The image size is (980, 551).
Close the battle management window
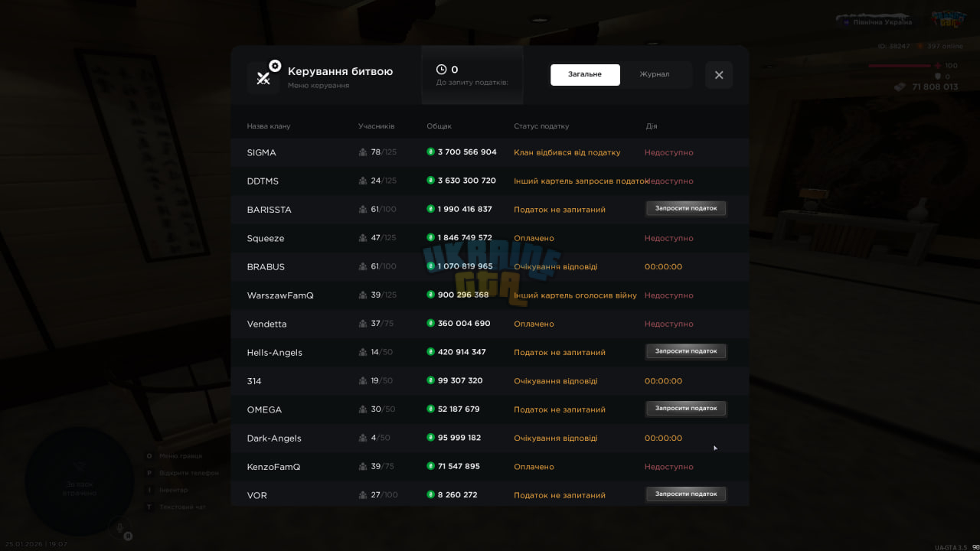[x=719, y=75]
